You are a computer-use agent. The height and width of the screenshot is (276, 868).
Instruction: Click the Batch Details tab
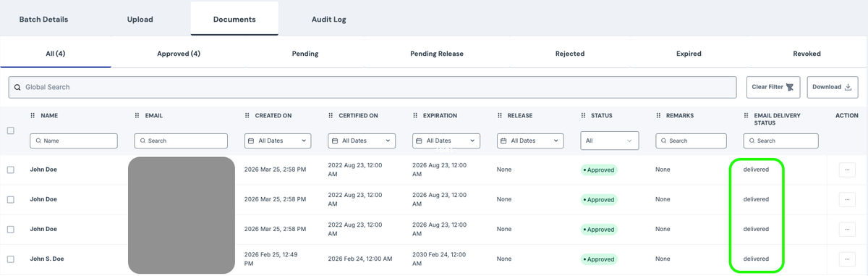pos(43,19)
